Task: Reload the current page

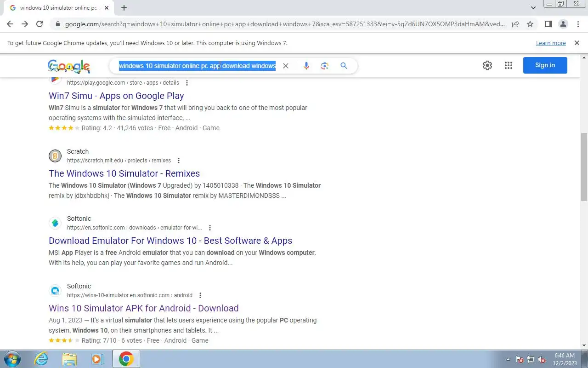Action: (40, 24)
